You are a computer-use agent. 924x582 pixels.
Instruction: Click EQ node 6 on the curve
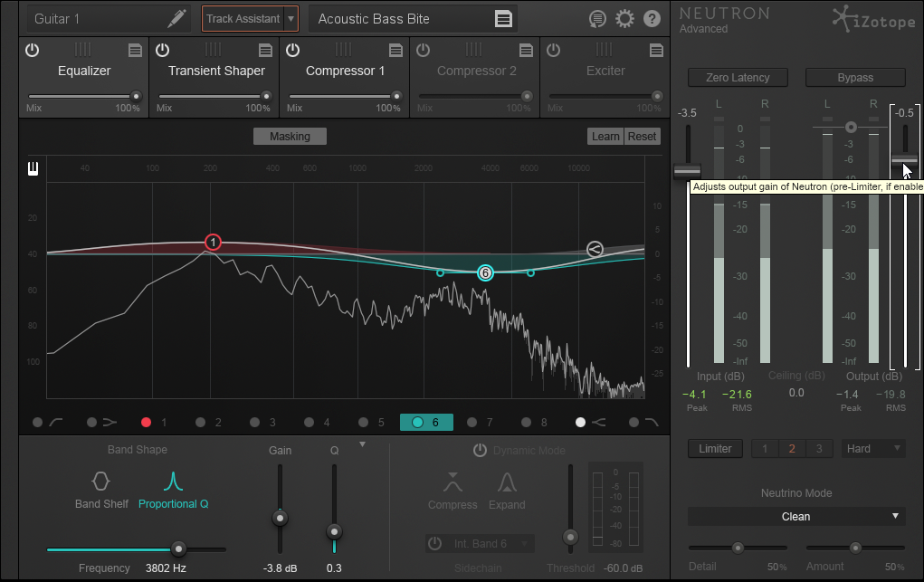pyautogui.click(x=485, y=273)
